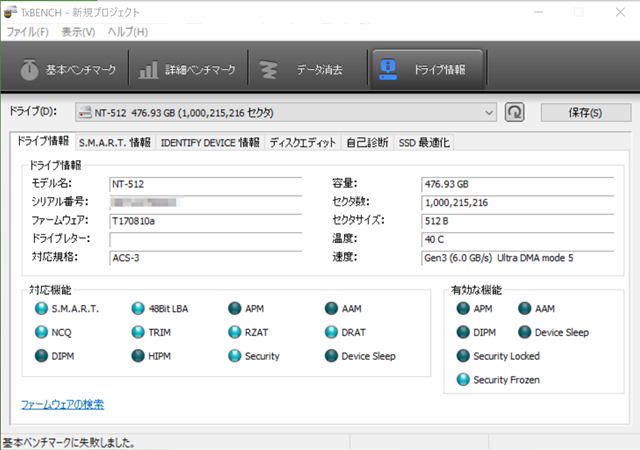Switch to the IDENTIFY DEVICE 情報 tab

210,143
